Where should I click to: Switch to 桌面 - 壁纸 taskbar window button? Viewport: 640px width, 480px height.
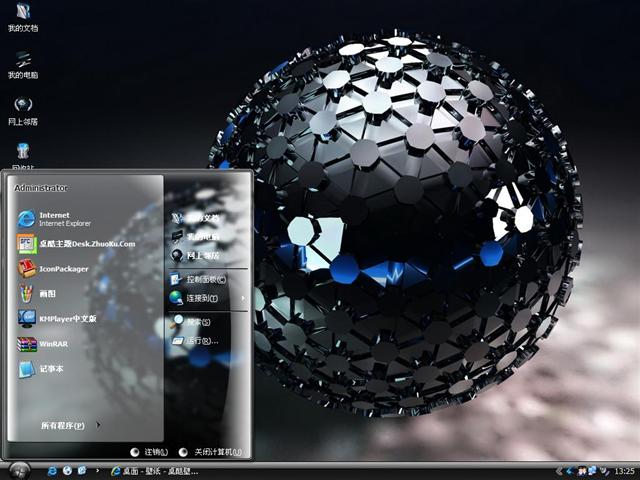coord(155,471)
